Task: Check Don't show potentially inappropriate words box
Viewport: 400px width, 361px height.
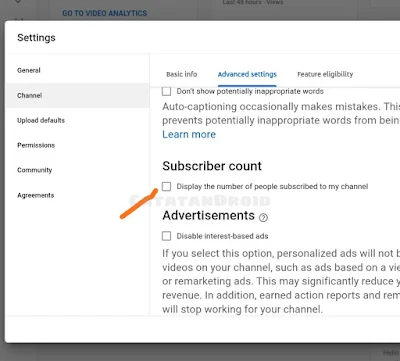Action: pos(166,91)
